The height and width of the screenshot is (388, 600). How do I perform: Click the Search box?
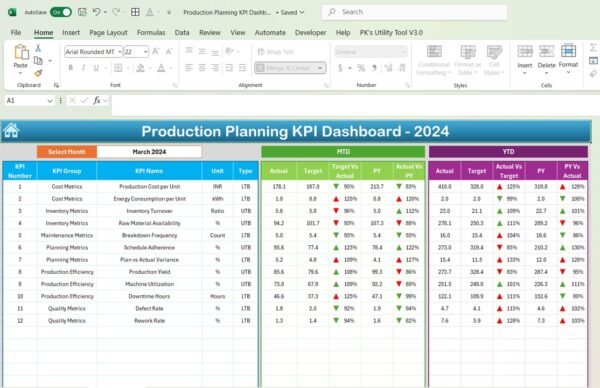(415, 12)
